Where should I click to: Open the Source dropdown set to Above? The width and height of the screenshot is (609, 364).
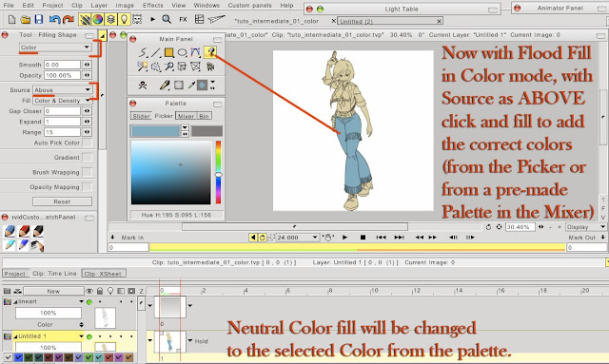[62, 89]
